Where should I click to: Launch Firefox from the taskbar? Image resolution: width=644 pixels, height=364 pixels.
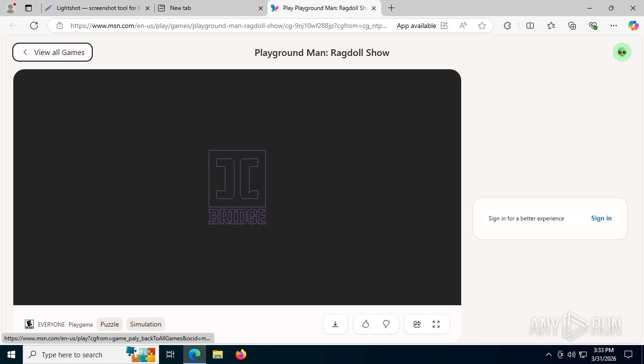pyautogui.click(x=241, y=355)
